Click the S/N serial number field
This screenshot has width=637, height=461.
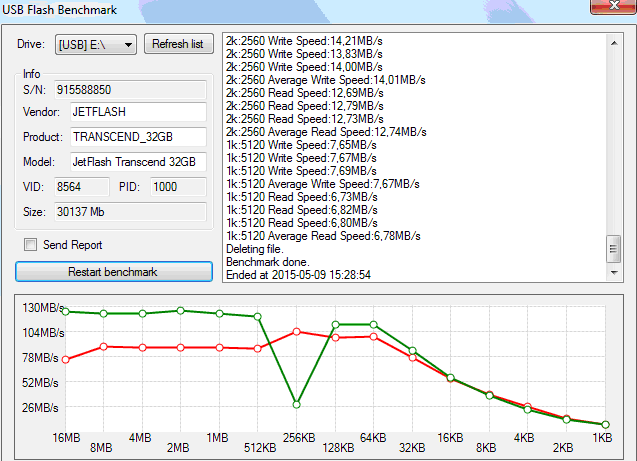pyautogui.click(x=136, y=89)
